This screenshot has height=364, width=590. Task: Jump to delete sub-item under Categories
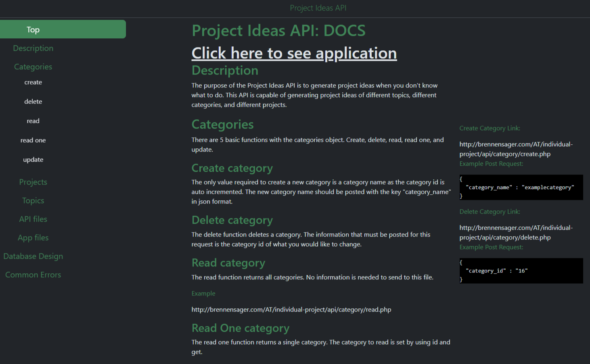click(33, 102)
